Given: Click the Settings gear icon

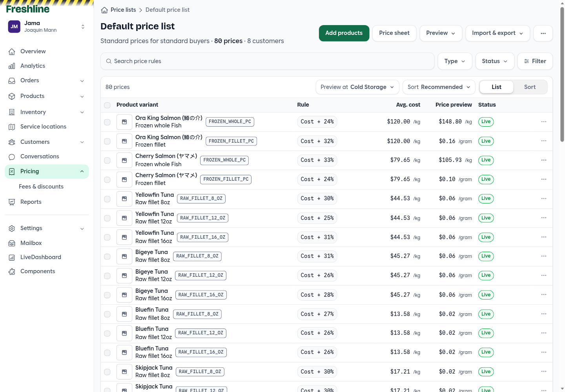Looking at the screenshot, I should (x=12, y=228).
